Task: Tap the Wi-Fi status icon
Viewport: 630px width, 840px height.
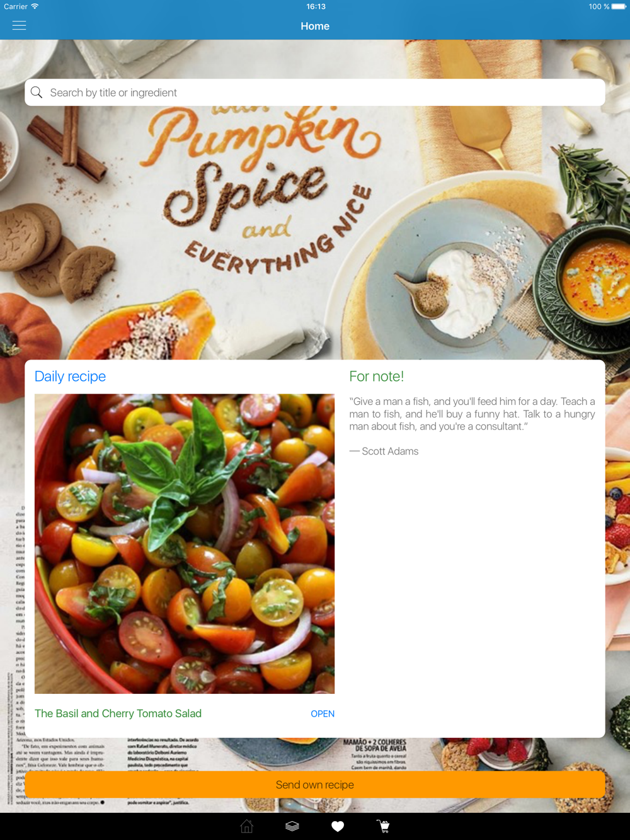Action: [x=35, y=6]
